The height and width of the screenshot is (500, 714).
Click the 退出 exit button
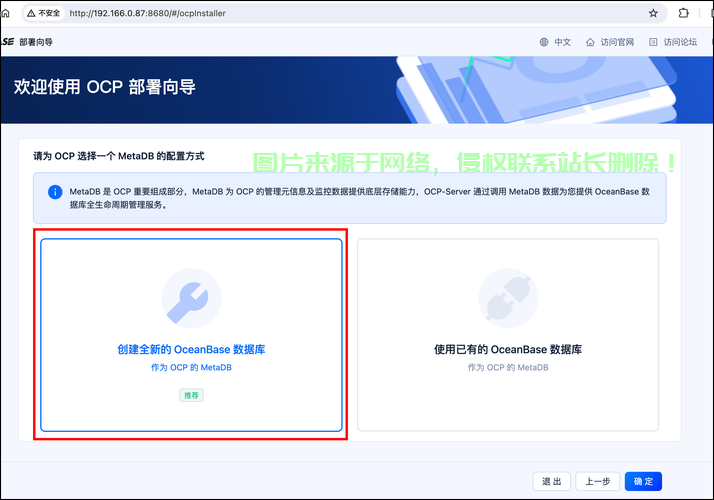(x=551, y=481)
